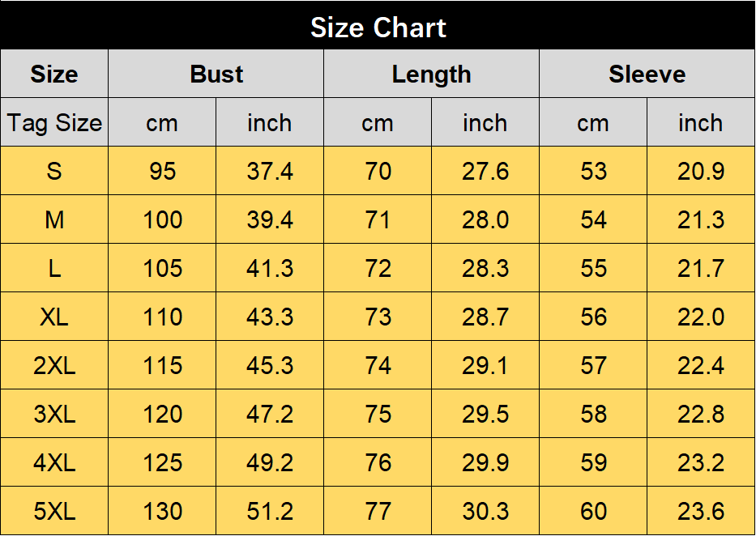Select the bust inch value 39.4
Screen dimensions: 756x536
tap(270, 219)
